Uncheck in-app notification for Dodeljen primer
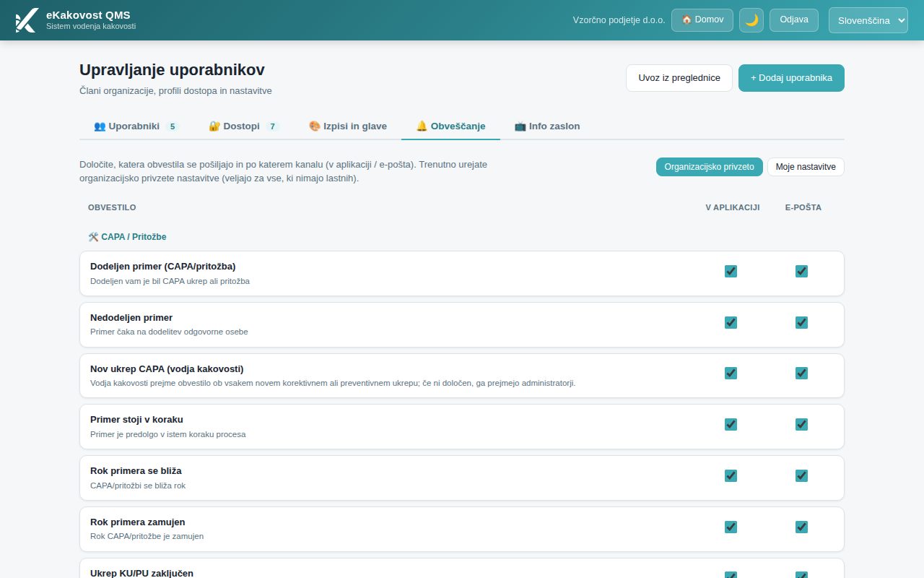This screenshot has width=924, height=578. pyautogui.click(x=731, y=271)
